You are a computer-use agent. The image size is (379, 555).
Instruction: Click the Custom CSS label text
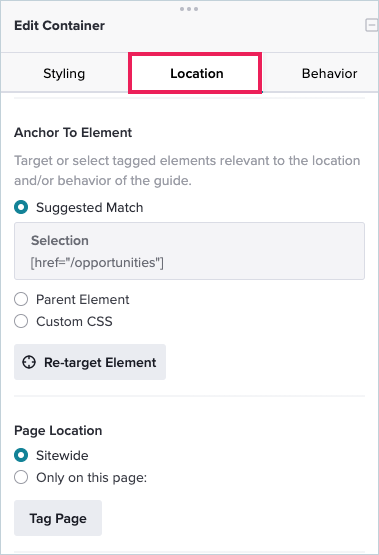(74, 321)
